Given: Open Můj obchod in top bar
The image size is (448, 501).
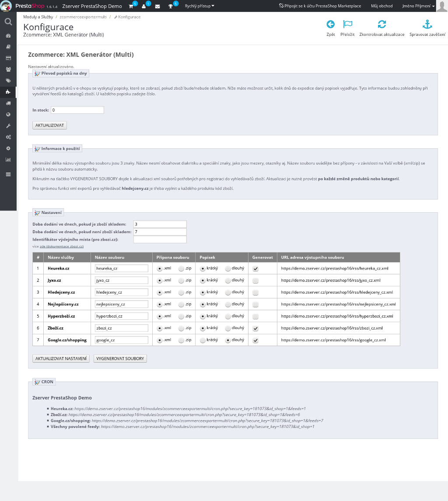Looking at the screenshot, I should point(382,6).
